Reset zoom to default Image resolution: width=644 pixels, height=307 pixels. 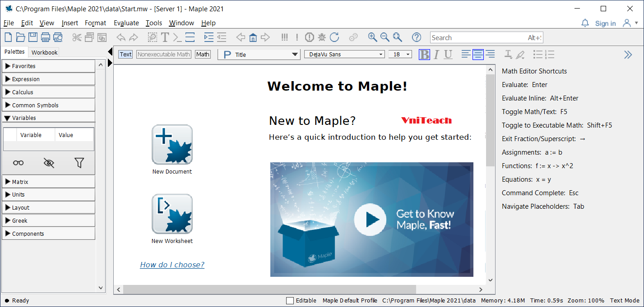coord(397,37)
